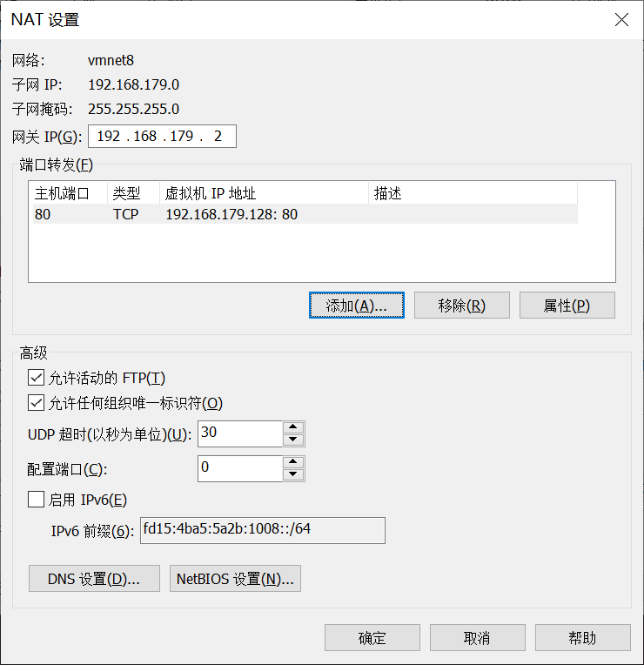Screen dimensions: 644x665
Task: Click the 移除(R) button
Action: point(462,305)
